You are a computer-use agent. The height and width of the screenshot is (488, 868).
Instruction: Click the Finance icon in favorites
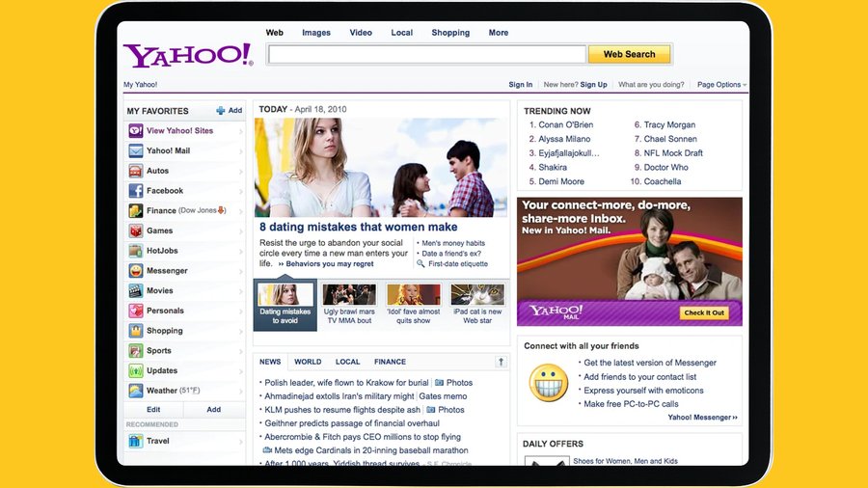(136, 210)
